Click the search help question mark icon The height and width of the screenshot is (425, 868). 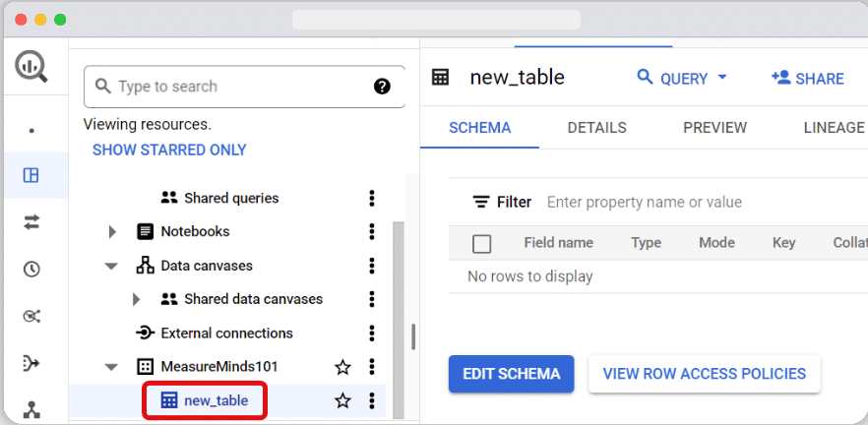point(382,87)
